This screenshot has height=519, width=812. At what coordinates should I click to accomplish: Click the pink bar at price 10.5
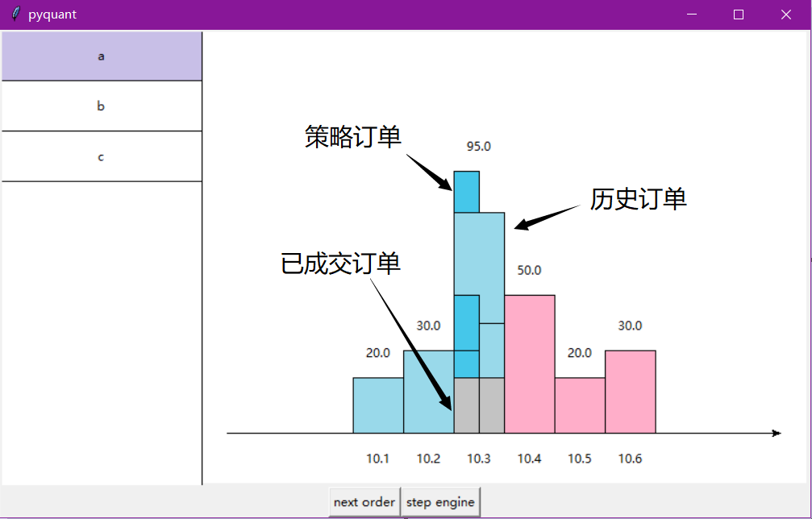click(580, 405)
